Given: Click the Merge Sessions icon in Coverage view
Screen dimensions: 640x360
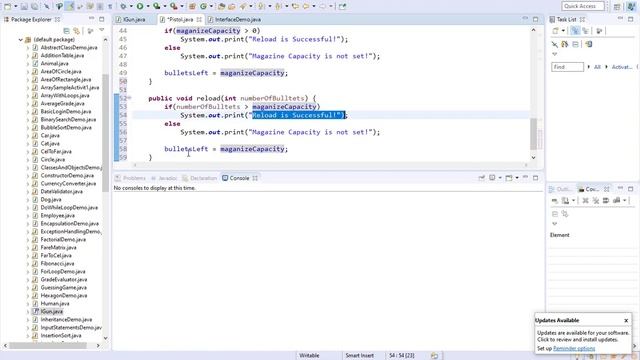Looking at the screenshot, I should [x=606, y=200].
